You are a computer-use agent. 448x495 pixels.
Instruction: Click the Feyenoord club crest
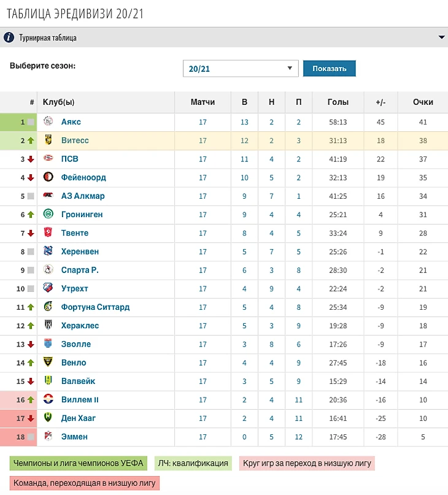tap(48, 177)
